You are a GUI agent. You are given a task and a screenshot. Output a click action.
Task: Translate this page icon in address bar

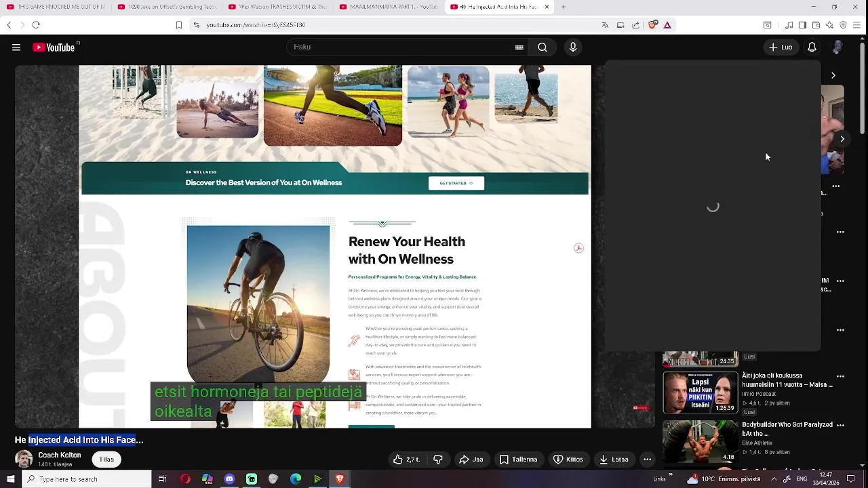pyautogui.click(x=605, y=25)
